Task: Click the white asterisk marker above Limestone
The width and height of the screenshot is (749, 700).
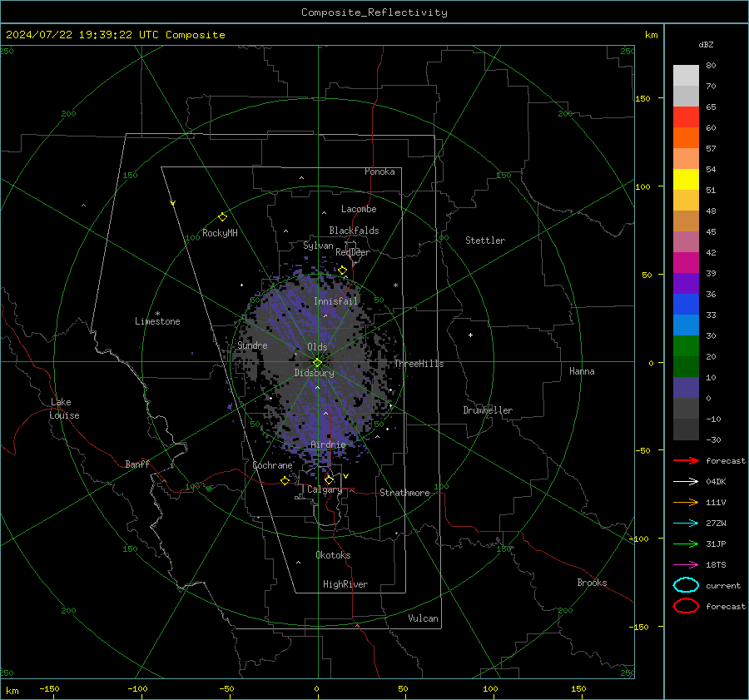Action: coord(157,314)
